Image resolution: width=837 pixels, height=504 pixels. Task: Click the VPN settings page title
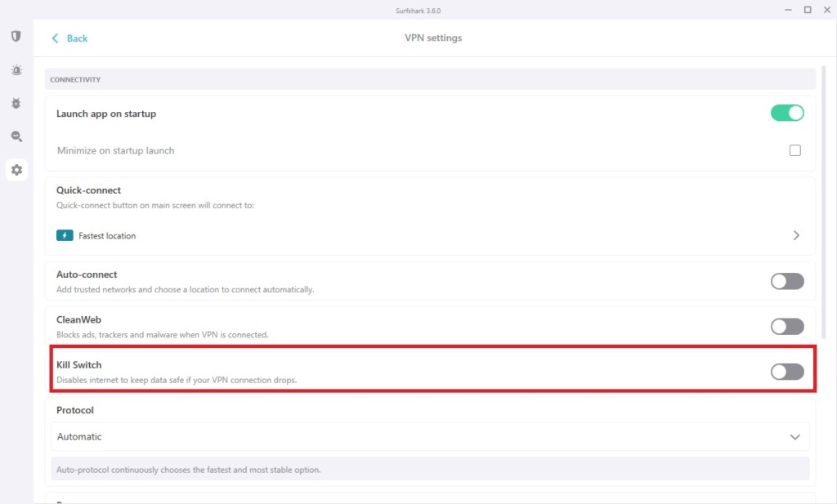433,38
